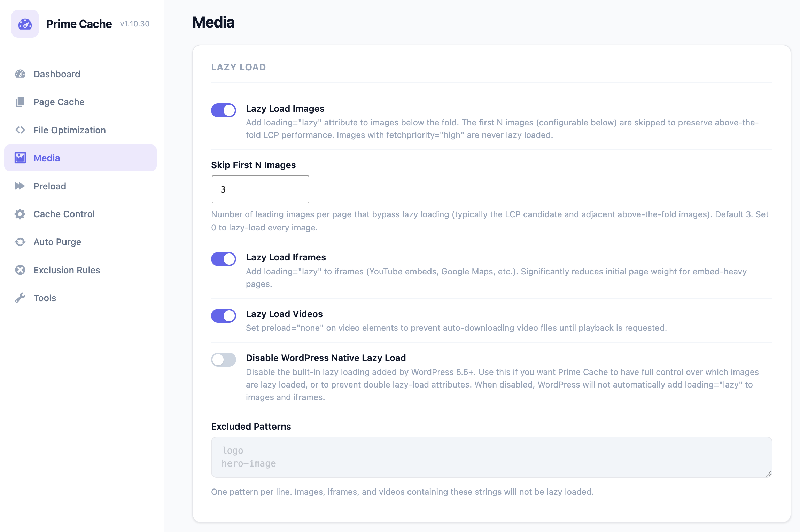The height and width of the screenshot is (532, 800).
Task: Enable Disable WordPress Native Lazy Load toggle
Action: coord(224,360)
